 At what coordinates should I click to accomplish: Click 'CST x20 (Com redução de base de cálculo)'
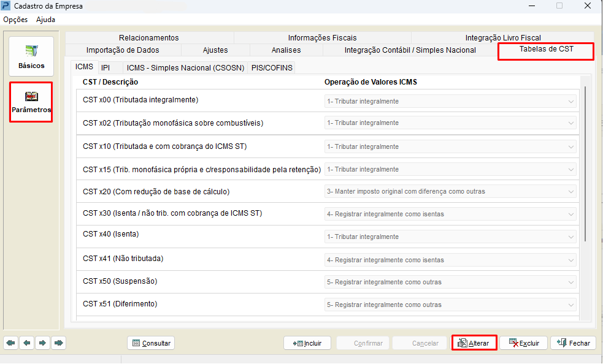pyautogui.click(x=156, y=191)
